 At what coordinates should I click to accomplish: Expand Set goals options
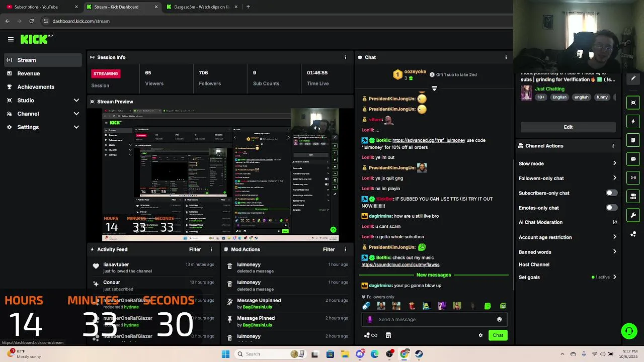[x=615, y=277]
